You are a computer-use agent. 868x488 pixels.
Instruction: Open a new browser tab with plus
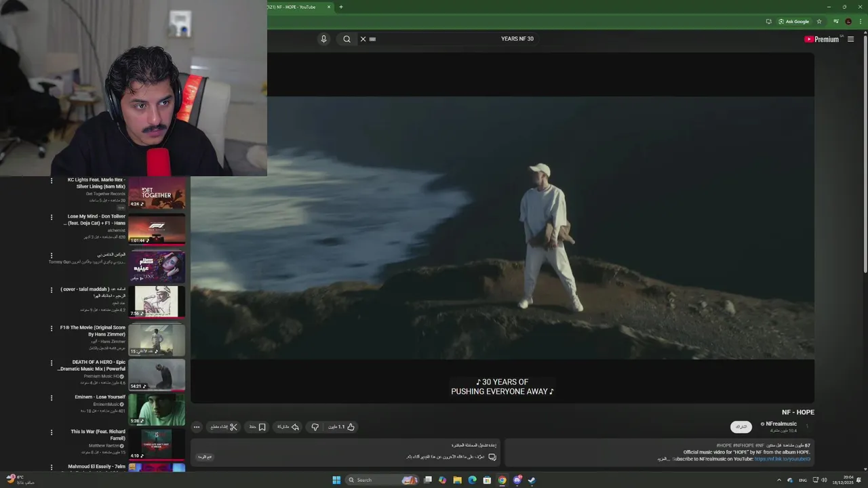click(x=340, y=7)
